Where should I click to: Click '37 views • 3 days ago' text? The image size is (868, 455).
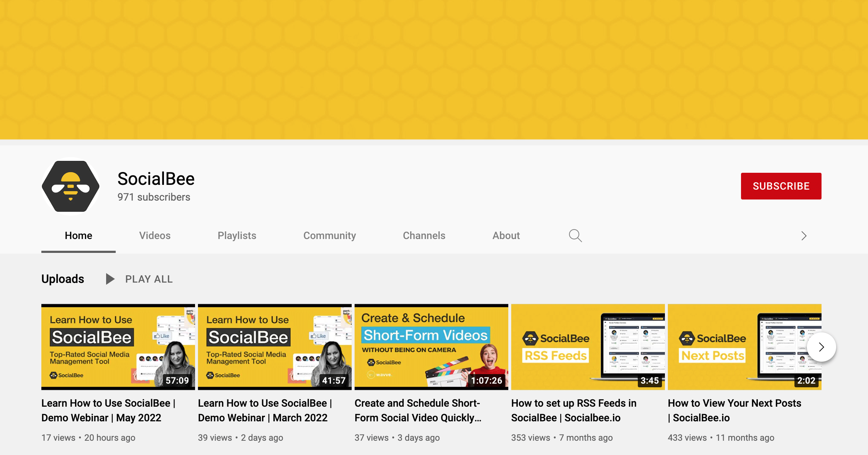(x=397, y=438)
